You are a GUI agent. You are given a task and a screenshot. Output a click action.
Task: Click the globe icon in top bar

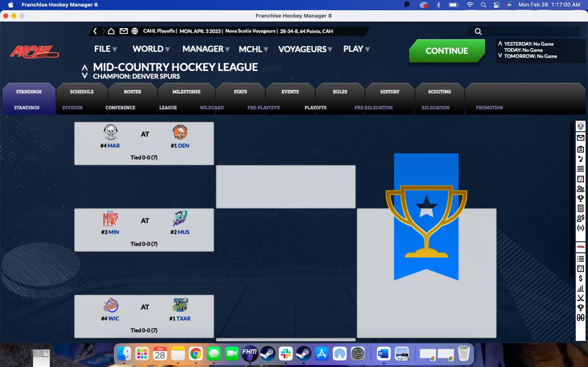[135, 31]
